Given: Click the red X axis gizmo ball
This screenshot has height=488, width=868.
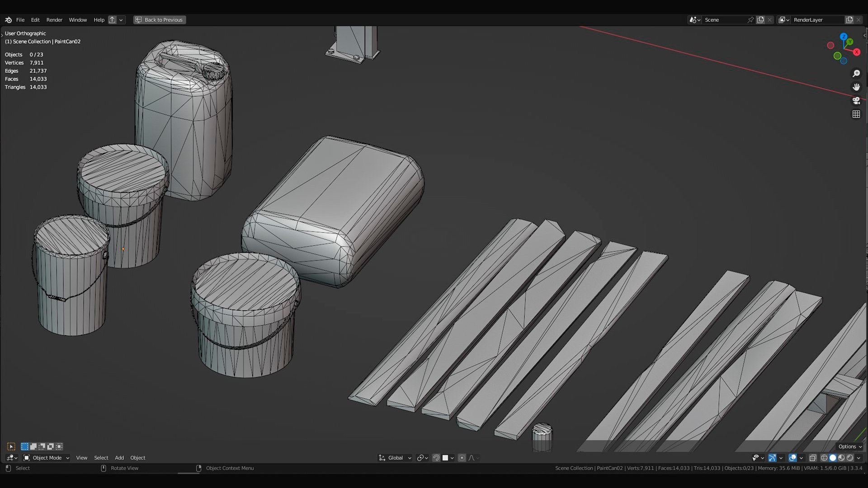Looking at the screenshot, I should [x=857, y=52].
